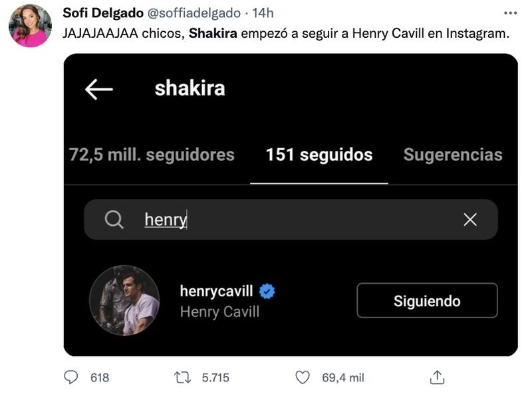This screenshot has width=532, height=402.
Task: Open Sofi Delgado's profile picture
Action: [x=30, y=26]
